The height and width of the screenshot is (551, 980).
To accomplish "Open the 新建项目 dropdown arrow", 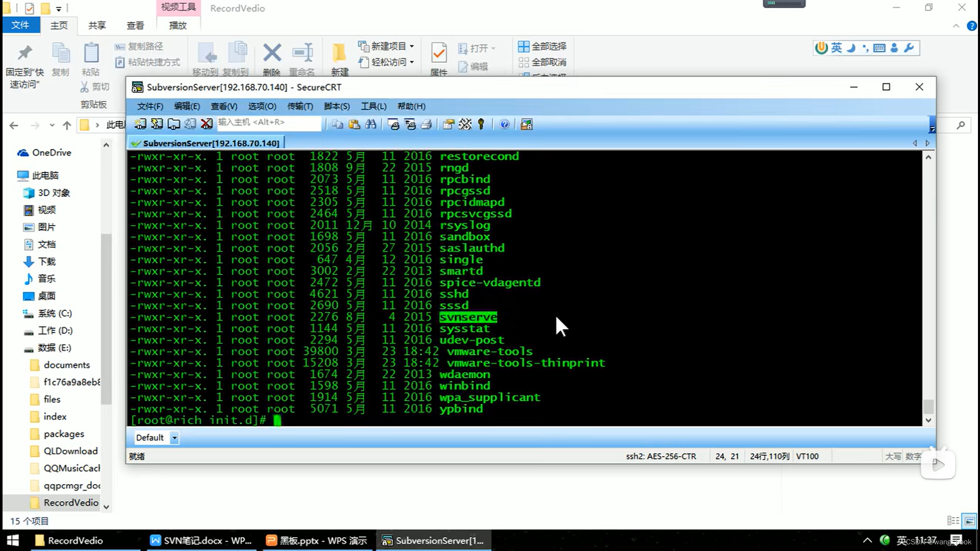I will pyautogui.click(x=412, y=46).
